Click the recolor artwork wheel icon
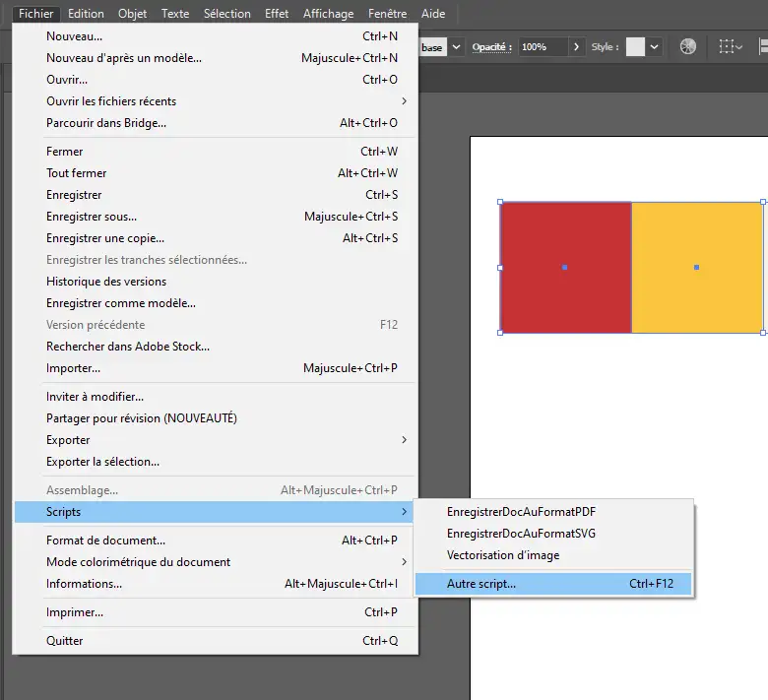Screen dimensions: 768x700 click(x=688, y=46)
